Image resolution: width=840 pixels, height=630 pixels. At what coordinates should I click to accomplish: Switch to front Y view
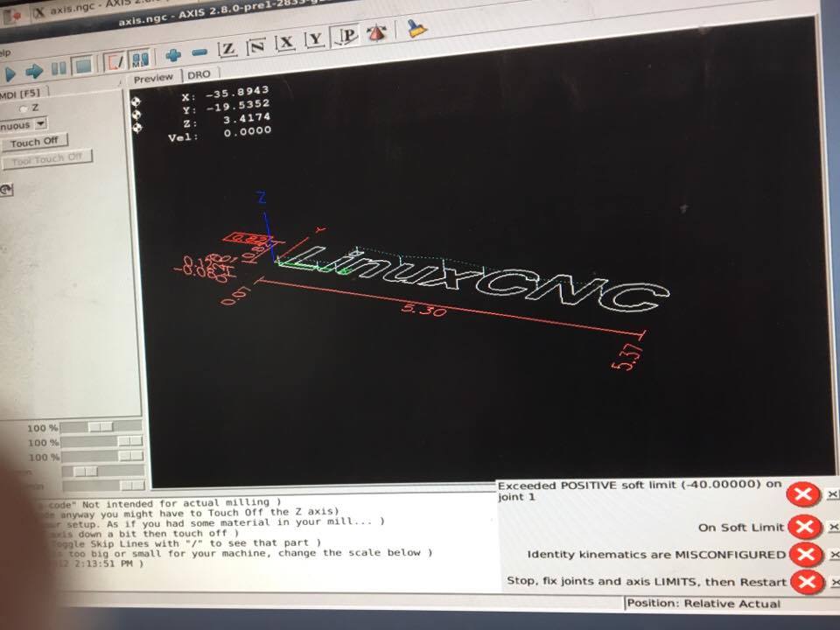coord(315,39)
